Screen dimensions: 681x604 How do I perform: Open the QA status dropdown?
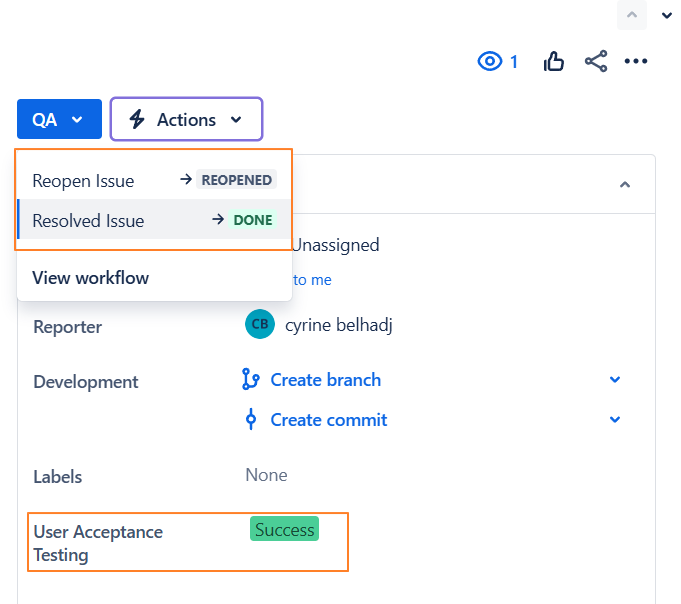click(x=59, y=120)
